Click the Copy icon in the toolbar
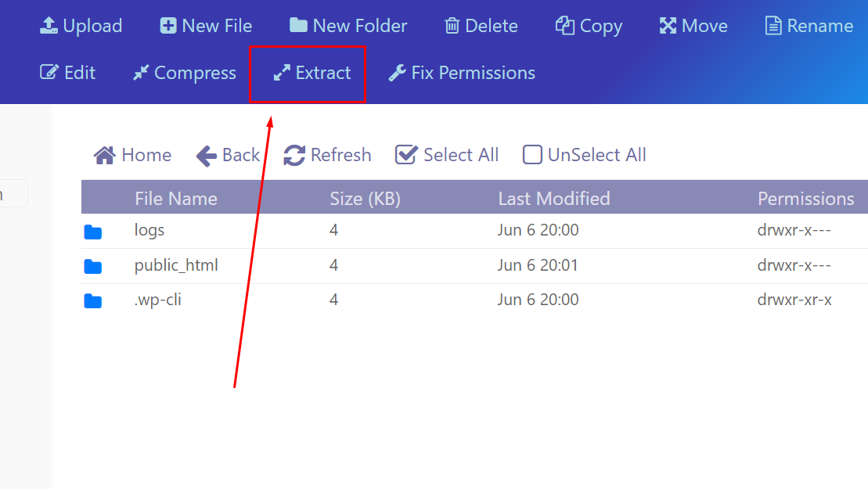This screenshot has width=868, height=489. [x=565, y=26]
